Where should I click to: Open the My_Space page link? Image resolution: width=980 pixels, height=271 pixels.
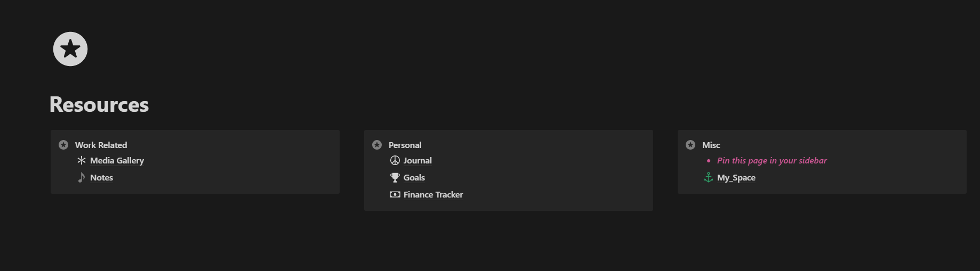point(736,177)
